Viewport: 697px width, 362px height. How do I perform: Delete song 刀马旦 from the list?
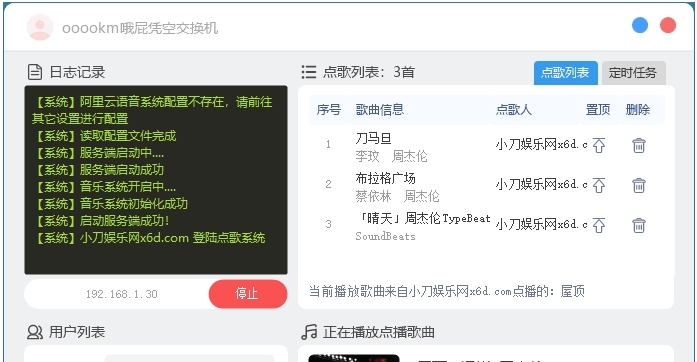click(639, 145)
